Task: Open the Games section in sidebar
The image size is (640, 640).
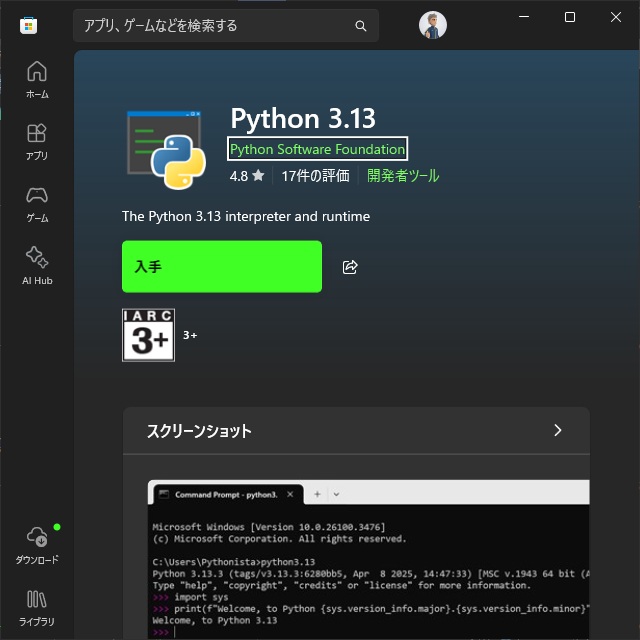Action: (x=37, y=204)
